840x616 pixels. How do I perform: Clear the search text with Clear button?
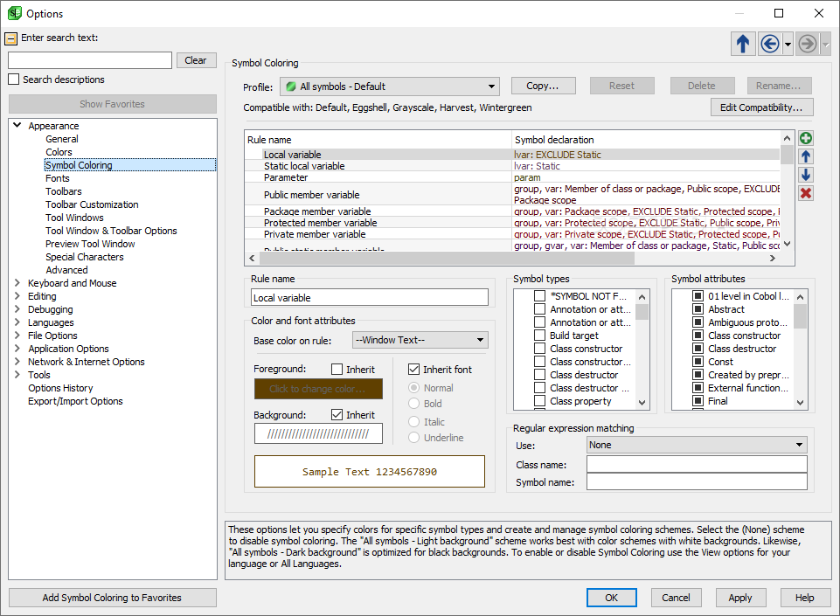tap(196, 60)
